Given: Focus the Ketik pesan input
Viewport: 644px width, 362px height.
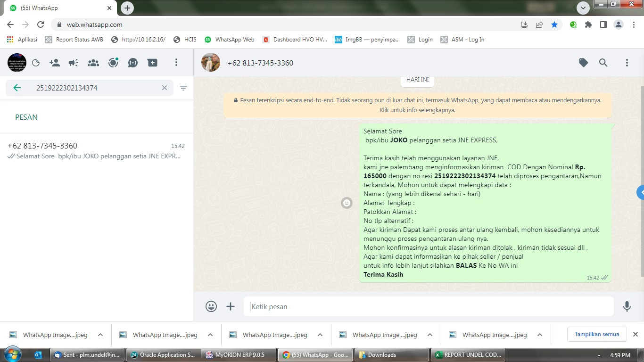Looking at the screenshot, I should (x=429, y=306).
